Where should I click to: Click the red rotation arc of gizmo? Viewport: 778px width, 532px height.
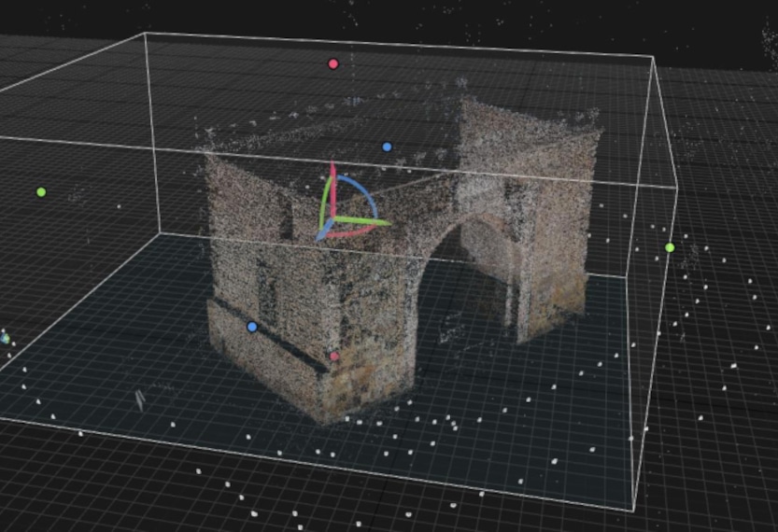click(x=352, y=232)
